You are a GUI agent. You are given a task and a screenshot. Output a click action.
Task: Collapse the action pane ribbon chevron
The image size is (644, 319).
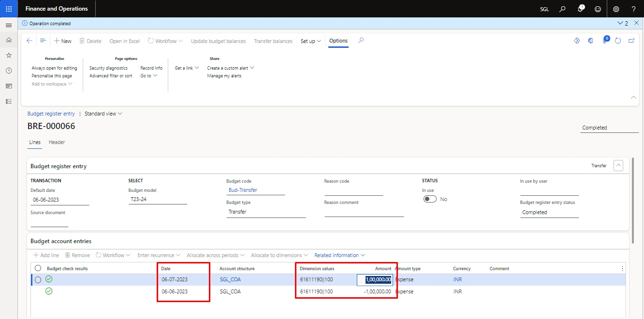pos(633,97)
